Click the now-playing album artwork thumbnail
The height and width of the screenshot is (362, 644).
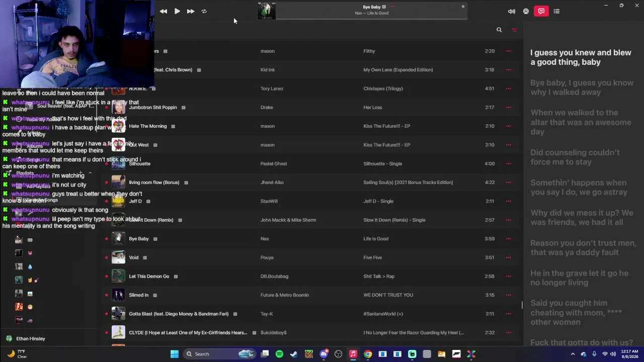pos(267,11)
